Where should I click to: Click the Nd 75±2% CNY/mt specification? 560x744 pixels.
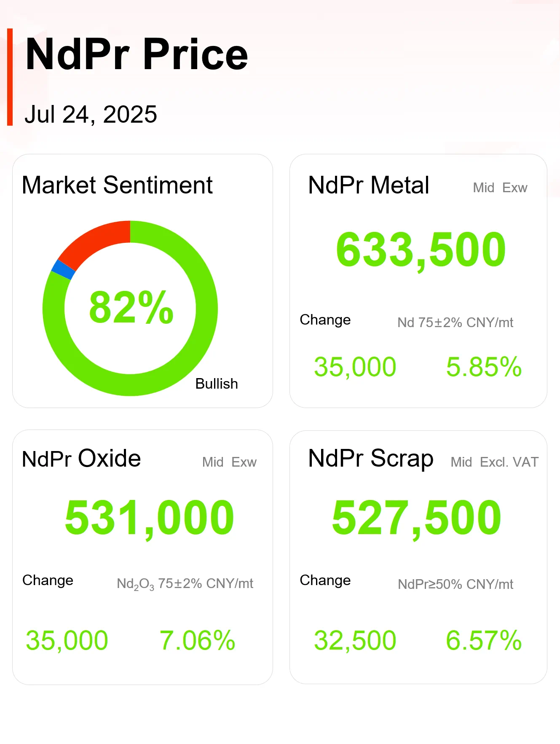tap(455, 322)
